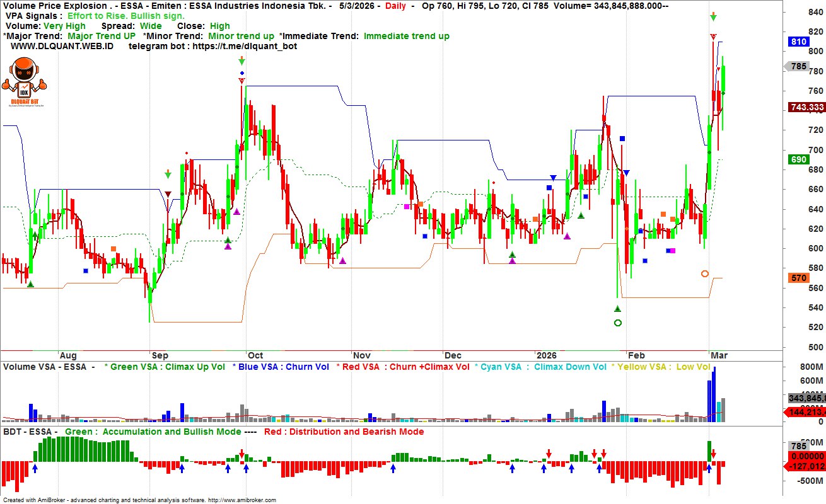Click the 'Green VSA : Climax Up Vol' legend
This screenshot has height=504, width=826.
(168, 367)
